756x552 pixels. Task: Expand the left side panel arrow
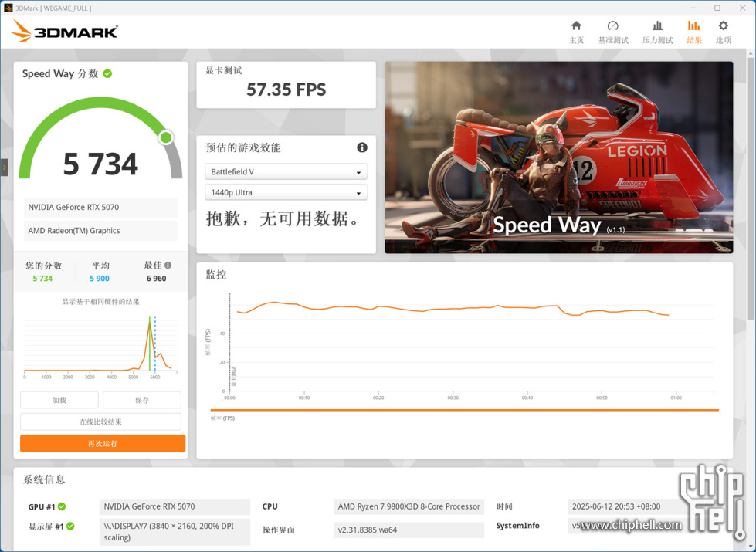(x=5, y=168)
